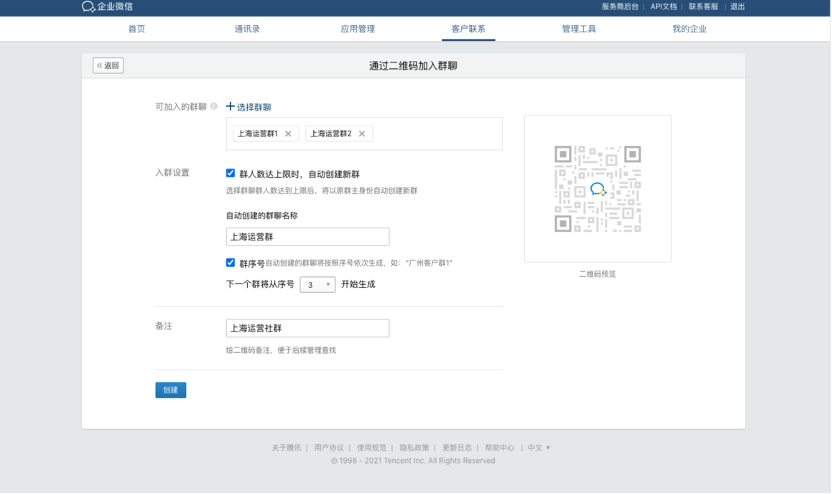This screenshot has height=494, width=832.
Task: Click the info icon beside 可加入的群聊
Action: [214, 106]
